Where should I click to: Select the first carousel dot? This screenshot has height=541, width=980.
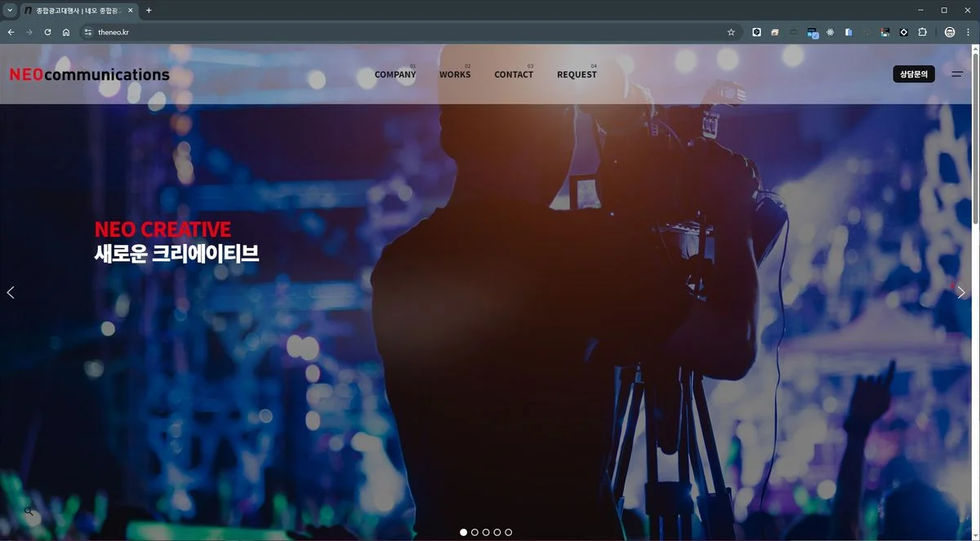(x=463, y=531)
